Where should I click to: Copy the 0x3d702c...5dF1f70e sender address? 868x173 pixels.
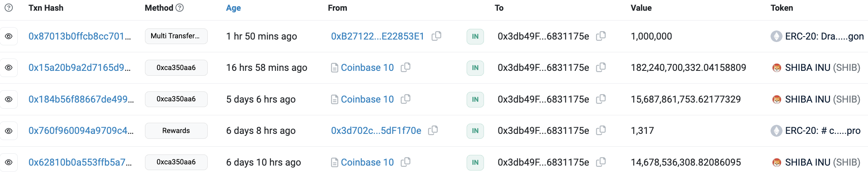pyautogui.click(x=433, y=131)
